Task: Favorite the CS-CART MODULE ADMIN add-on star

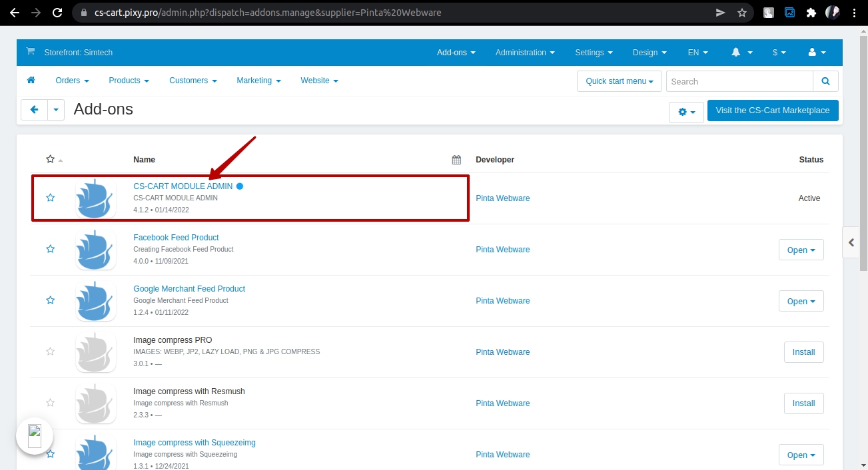Action: pyautogui.click(x=50, y=198)
